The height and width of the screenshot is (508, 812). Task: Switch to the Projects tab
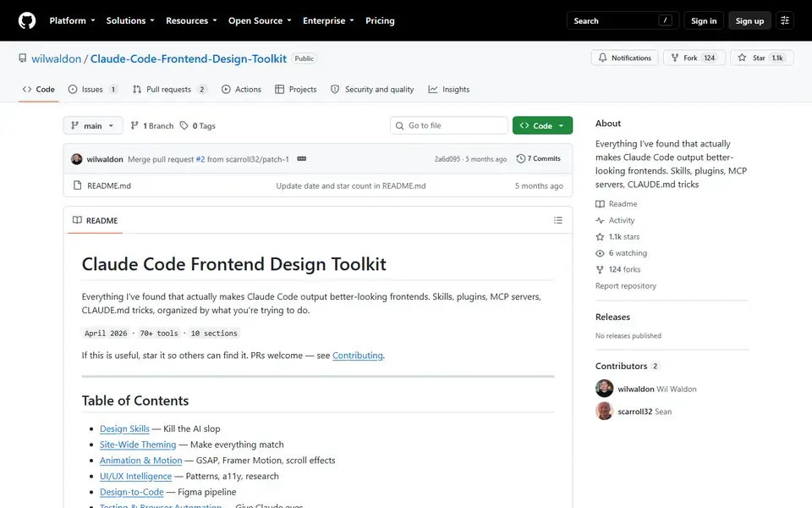coord(296,89)
